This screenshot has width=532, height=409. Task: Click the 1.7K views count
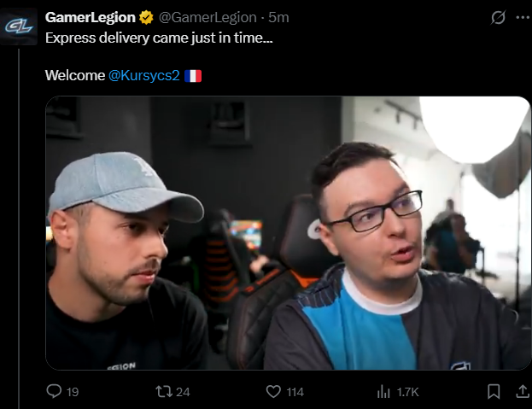pos(408,392)
